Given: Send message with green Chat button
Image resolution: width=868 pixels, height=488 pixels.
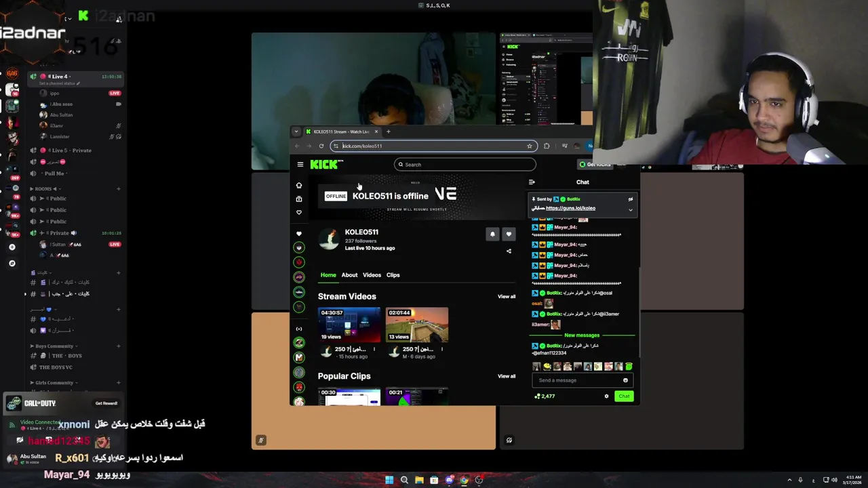Looking at the screenshot, I should pyautogui.click(x=624, y=396).
